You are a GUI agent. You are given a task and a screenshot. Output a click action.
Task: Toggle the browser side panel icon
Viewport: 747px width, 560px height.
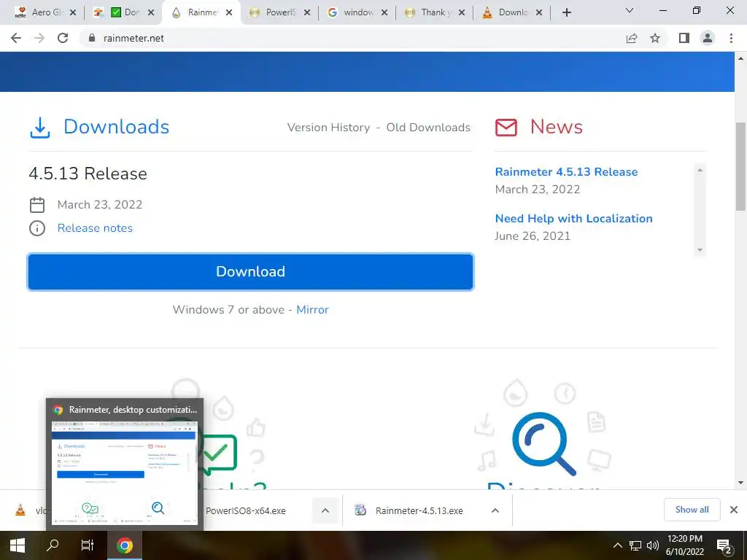click(x=684, y=38)
